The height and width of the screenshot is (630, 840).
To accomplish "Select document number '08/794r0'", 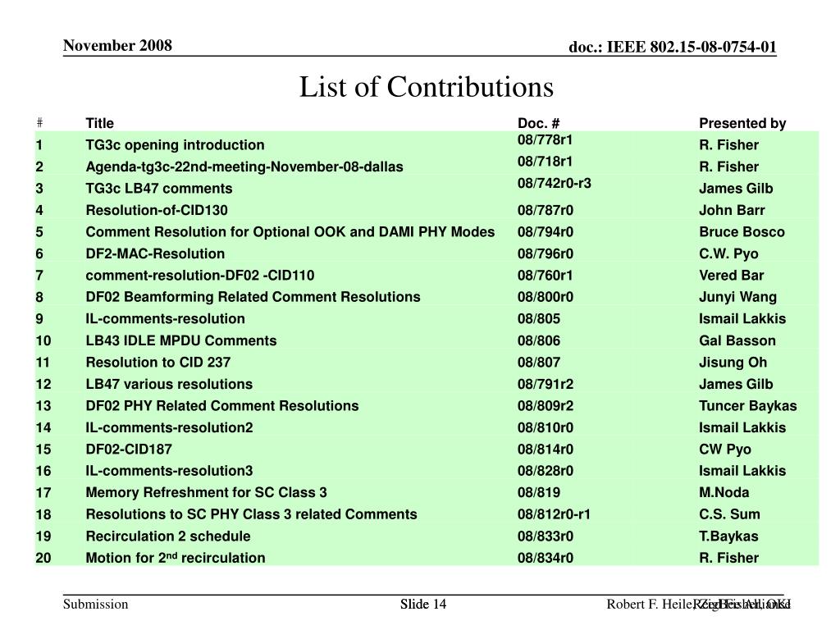I will point(546,232).
